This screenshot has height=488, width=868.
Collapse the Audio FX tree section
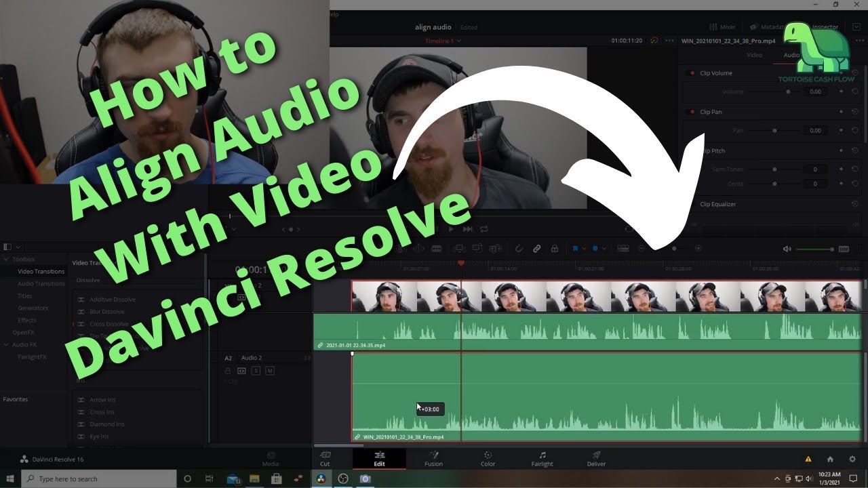click(6, 345)
